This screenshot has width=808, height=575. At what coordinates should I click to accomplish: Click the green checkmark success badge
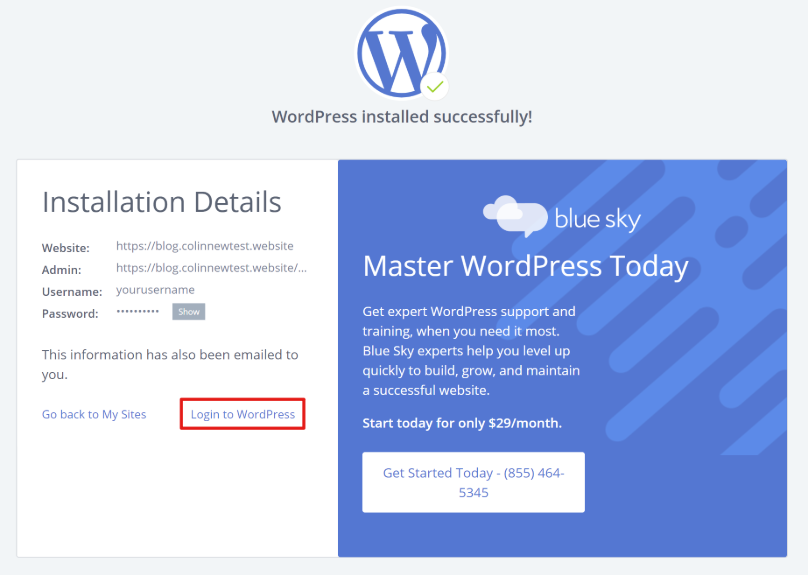pos(435,87)
